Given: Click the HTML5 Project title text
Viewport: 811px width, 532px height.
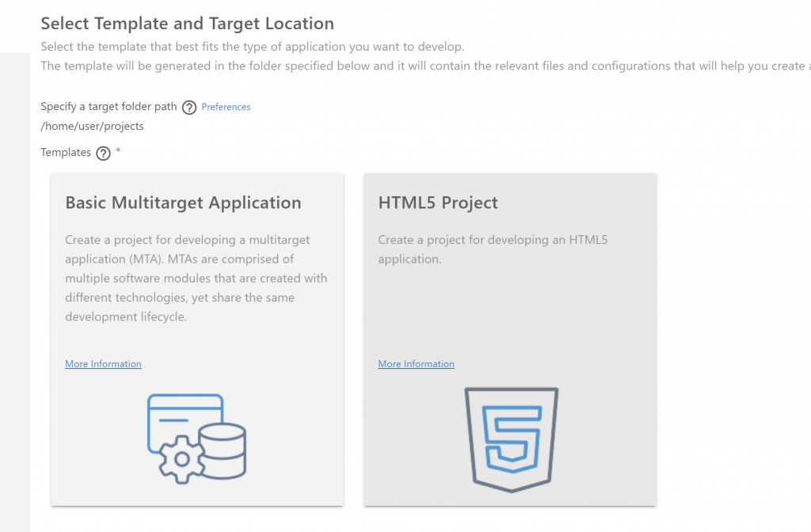Looking at the screenshot, I should 437,203.
